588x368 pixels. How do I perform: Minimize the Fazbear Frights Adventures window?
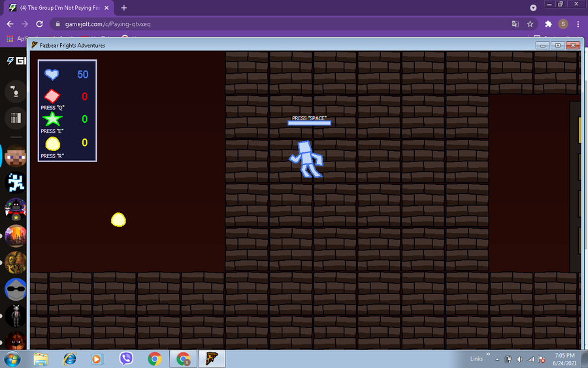543,45
